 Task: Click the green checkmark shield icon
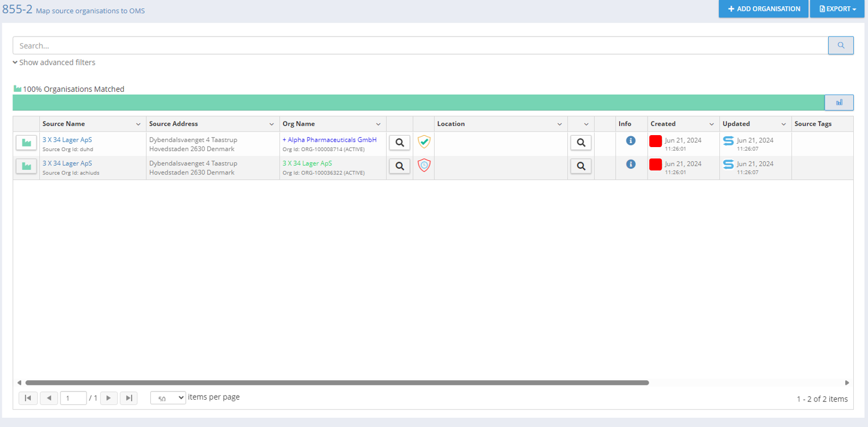coord(424,142)
